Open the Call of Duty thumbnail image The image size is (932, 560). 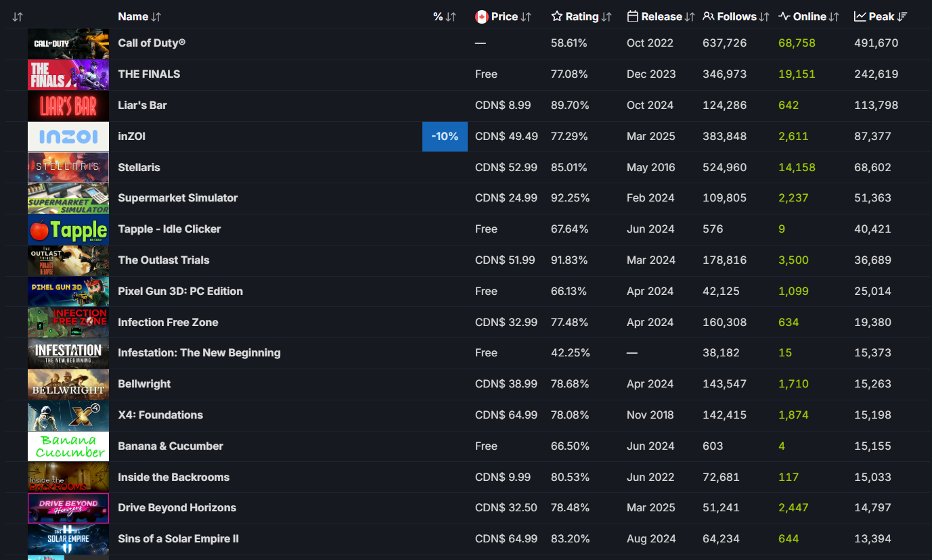[x=68, y=43]
